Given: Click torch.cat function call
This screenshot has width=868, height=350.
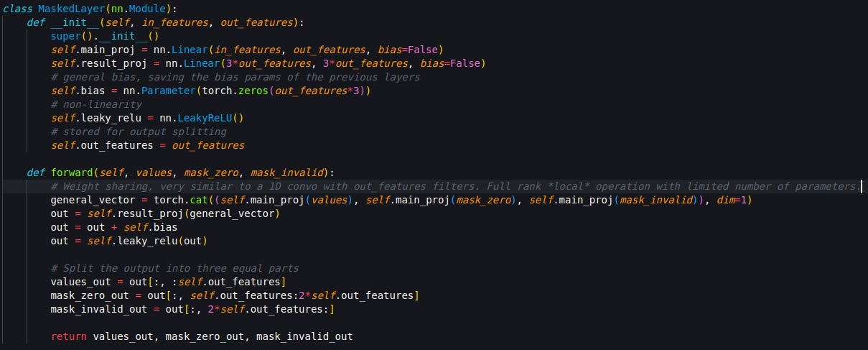Looking at the screenshot, I should click(x=180, y=200).
